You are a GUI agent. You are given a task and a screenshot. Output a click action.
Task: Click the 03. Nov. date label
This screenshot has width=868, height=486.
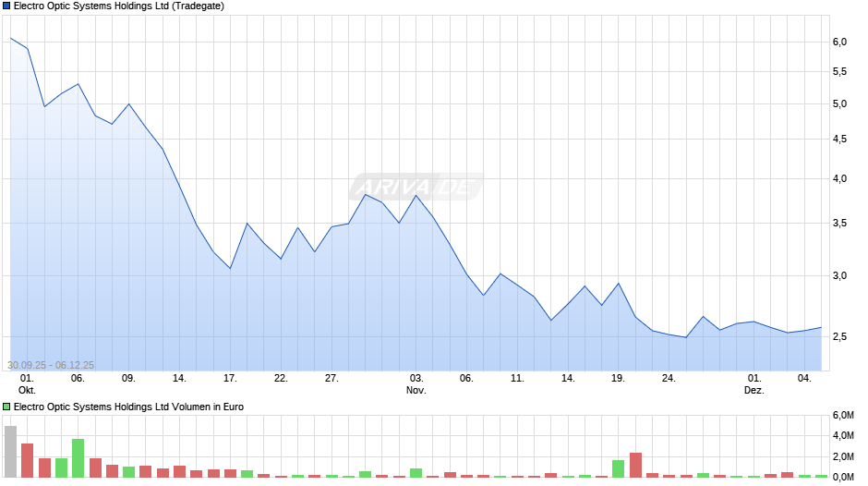pyautogui.click(x=416, y=384)
